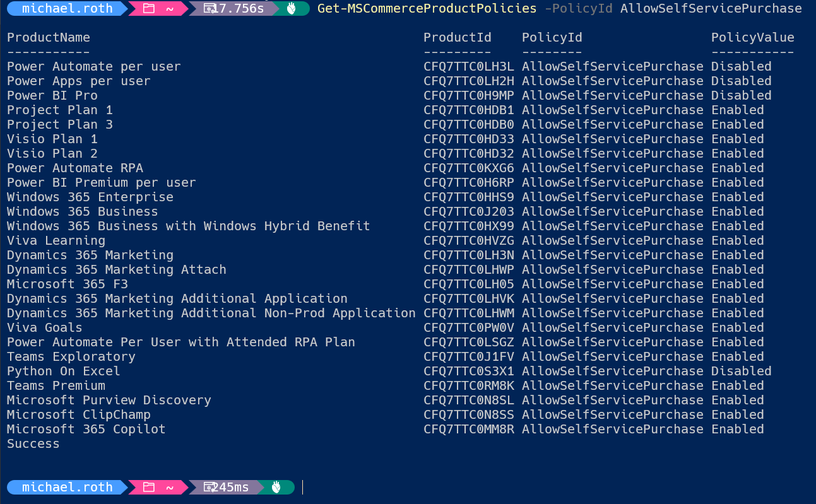The image size is (816, 504).
Task: Select the 'Power Apps per user' product name
Action: coord(79,81)
